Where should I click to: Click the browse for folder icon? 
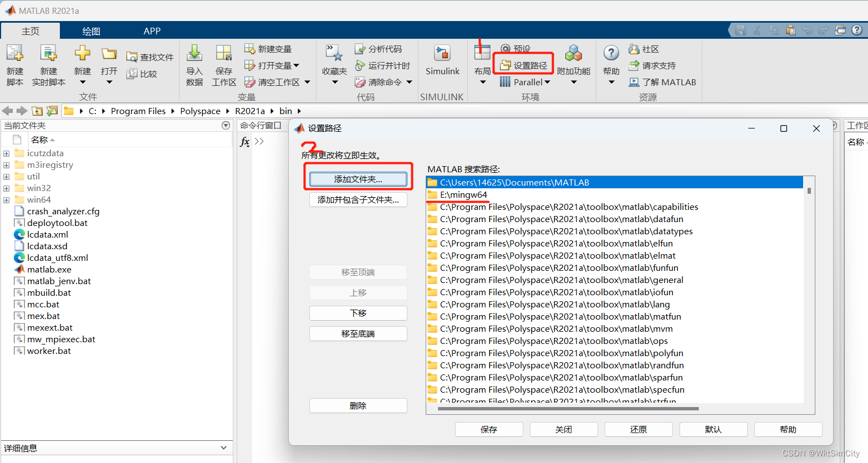(x=52, y=111)
